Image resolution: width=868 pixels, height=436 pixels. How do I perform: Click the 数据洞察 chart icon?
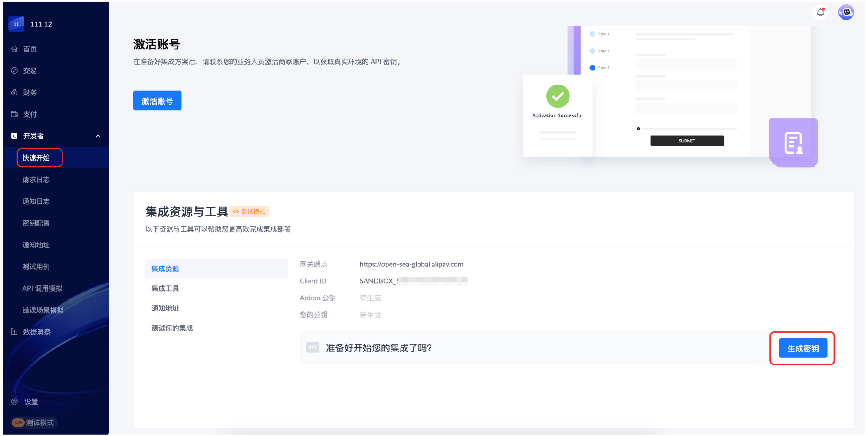(x=14, y=332)
